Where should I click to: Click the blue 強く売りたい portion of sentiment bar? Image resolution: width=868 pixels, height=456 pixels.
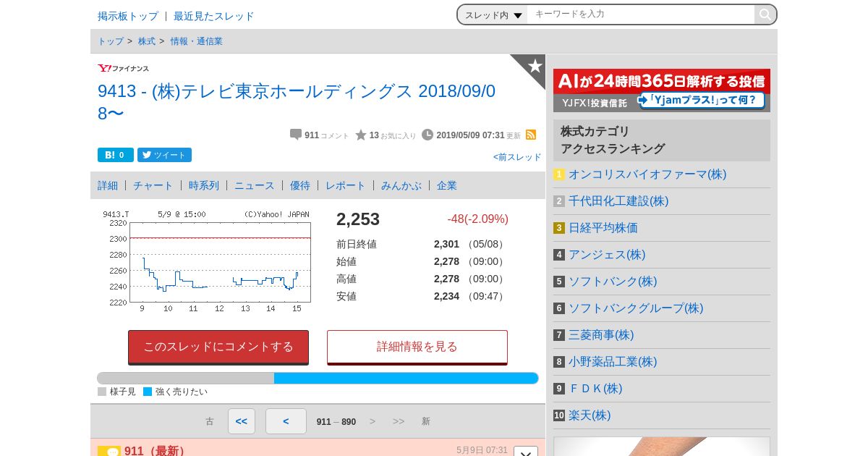click(x=407, y=378)
